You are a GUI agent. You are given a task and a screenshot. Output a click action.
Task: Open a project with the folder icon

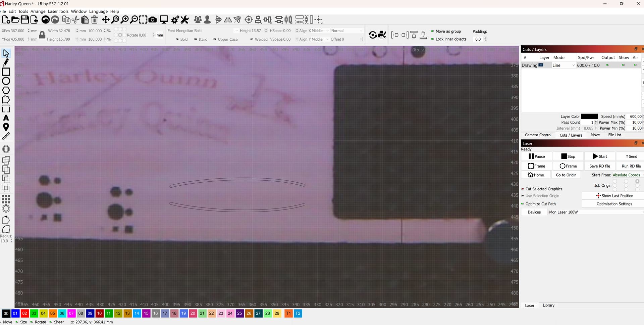coord(15,20)
